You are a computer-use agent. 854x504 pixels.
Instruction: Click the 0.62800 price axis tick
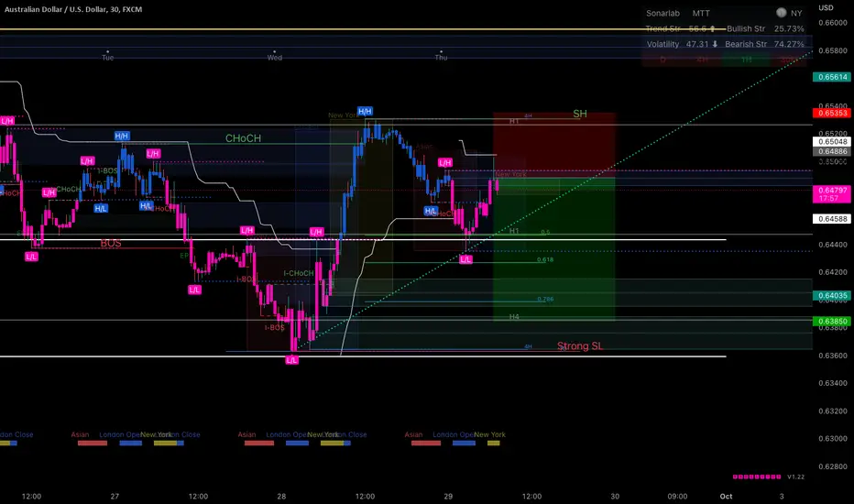click(833, 466)
